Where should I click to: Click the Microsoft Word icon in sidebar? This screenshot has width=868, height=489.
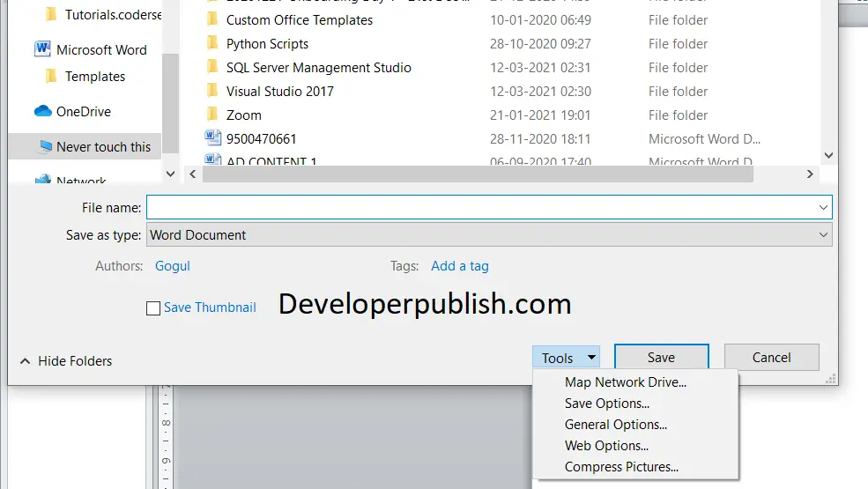point(42,49)
